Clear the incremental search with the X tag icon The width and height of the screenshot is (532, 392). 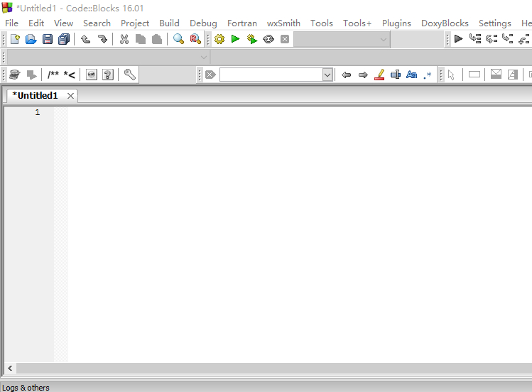[x=210, y=75]
